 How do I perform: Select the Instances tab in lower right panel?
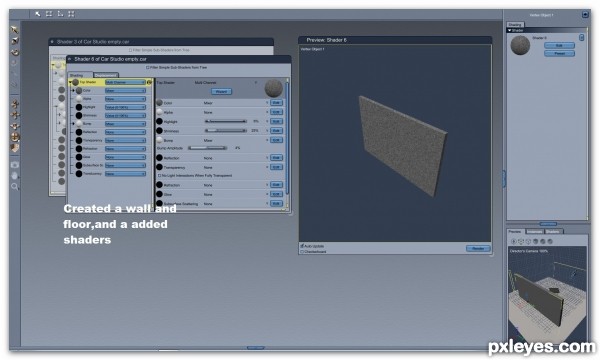(x=534, y=231)
